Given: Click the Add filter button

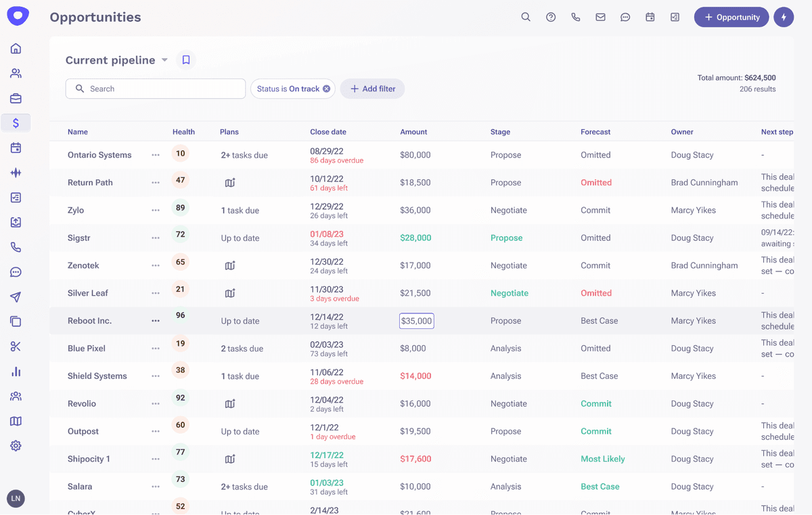Looking at the screenshot, I should pos(372,89).
